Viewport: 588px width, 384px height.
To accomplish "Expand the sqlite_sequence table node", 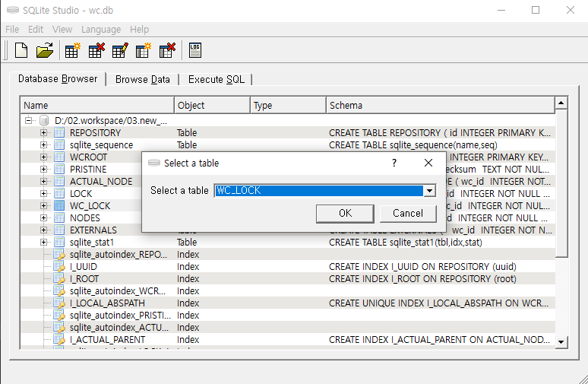I will (x=43, y=145).
